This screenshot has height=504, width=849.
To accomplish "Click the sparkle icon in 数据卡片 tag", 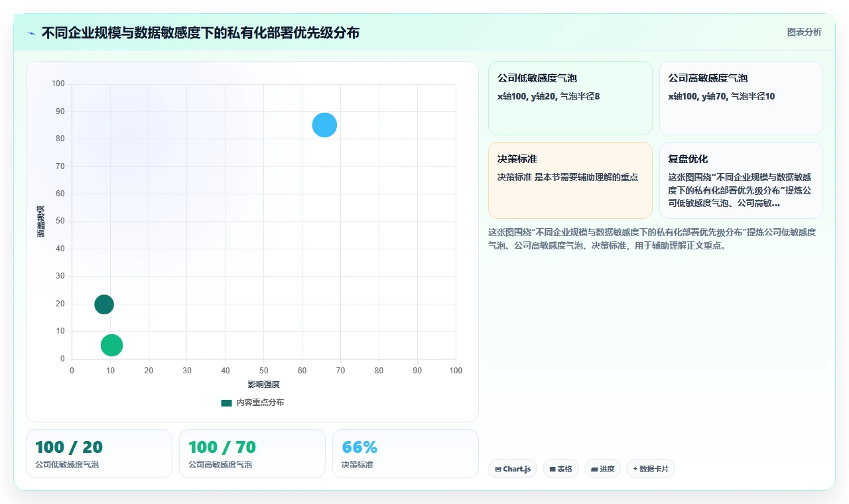I will click(x=635, y=469).
